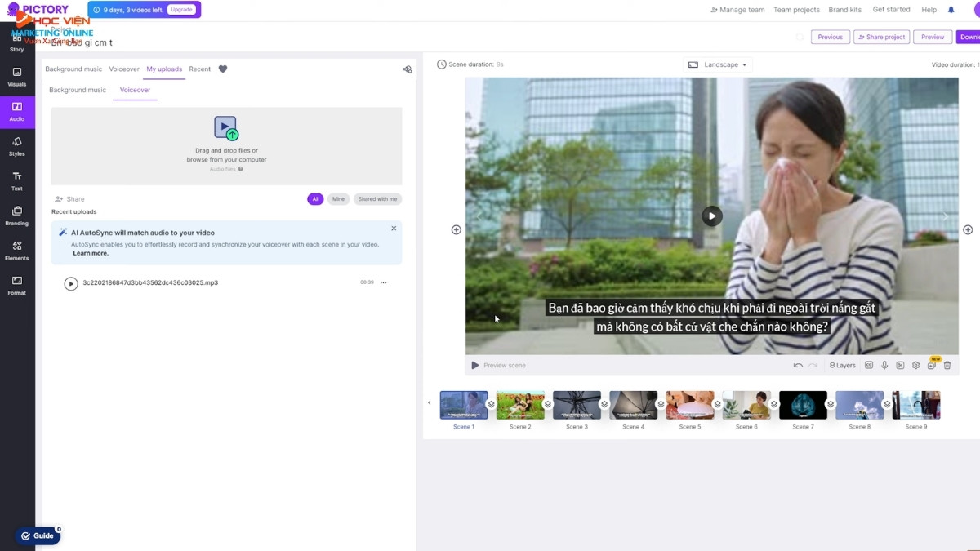Image resolution: width=980 pixels, height=551 pixels.
Task: Open the favorites heart icon tab
Action: coord(223,69)
